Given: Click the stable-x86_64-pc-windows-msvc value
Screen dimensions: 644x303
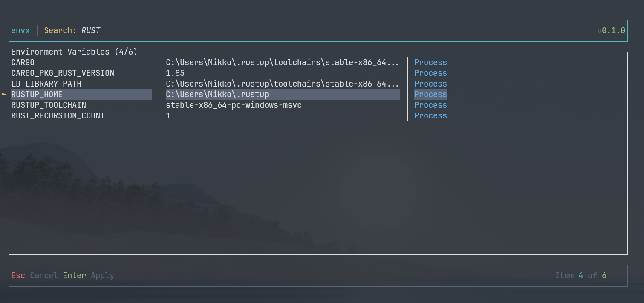Looking at the screenshot, I should (234, 105).
